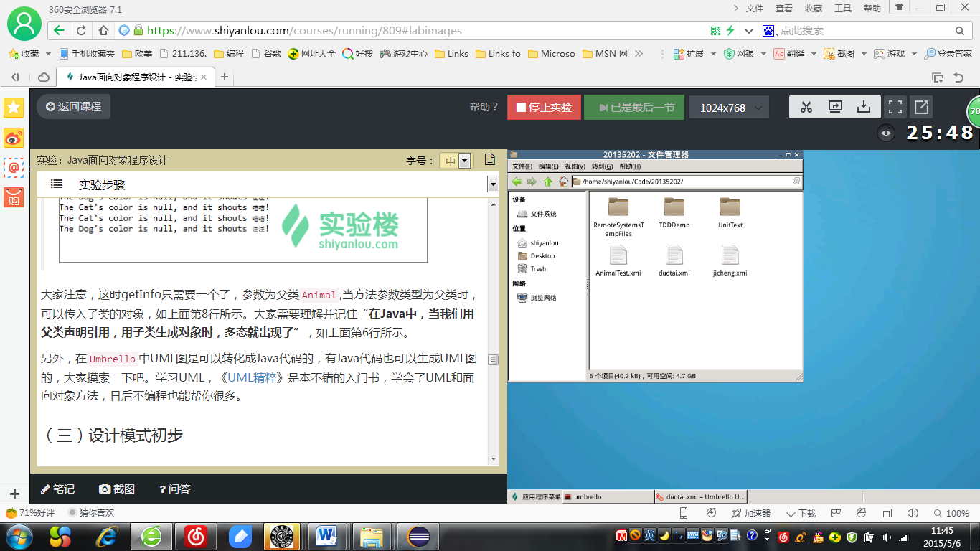This screenshot has width=980, height=551.
Task: Open a new browser tab
Action: pos(225,77)
